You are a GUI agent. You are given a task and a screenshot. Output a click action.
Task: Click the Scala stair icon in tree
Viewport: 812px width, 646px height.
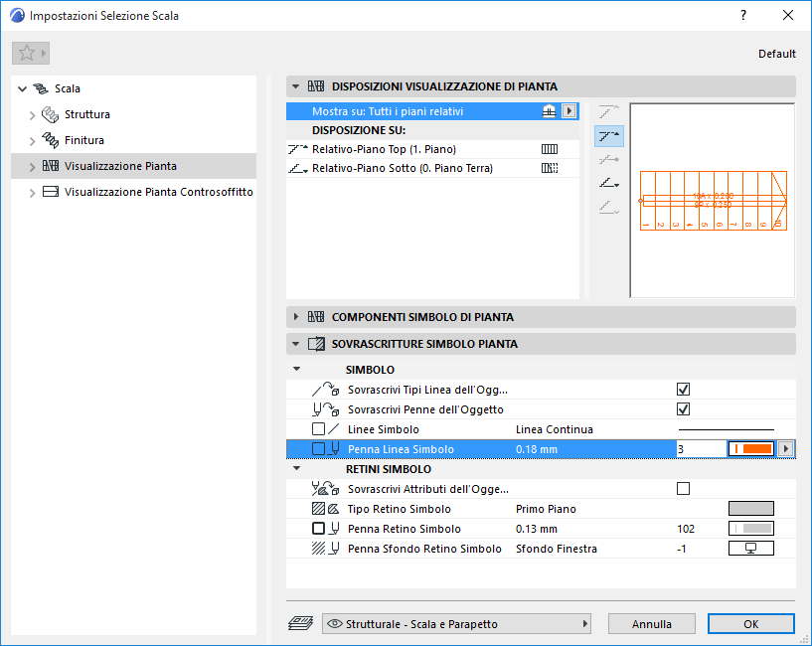pos(41,88)
